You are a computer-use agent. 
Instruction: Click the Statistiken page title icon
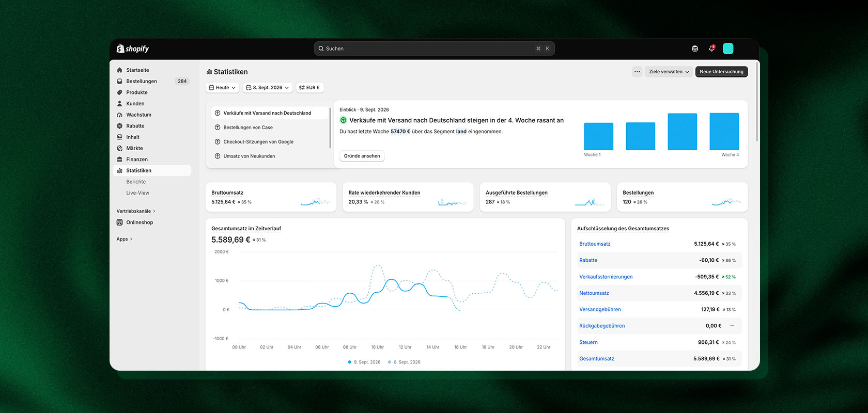pos(209,72)
